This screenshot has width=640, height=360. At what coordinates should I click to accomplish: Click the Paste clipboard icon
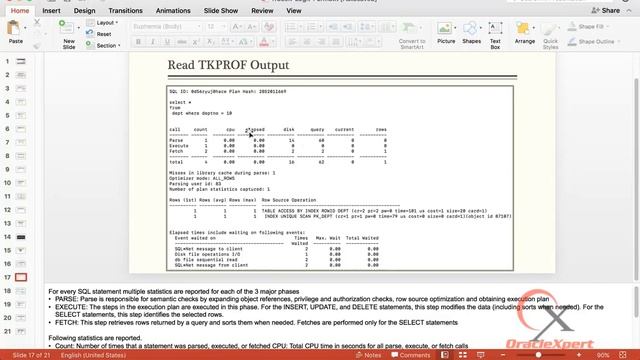(14, 28)
